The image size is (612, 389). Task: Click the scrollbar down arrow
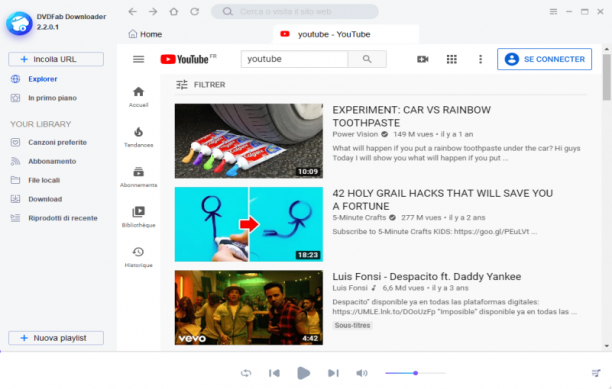coord(607,346)
